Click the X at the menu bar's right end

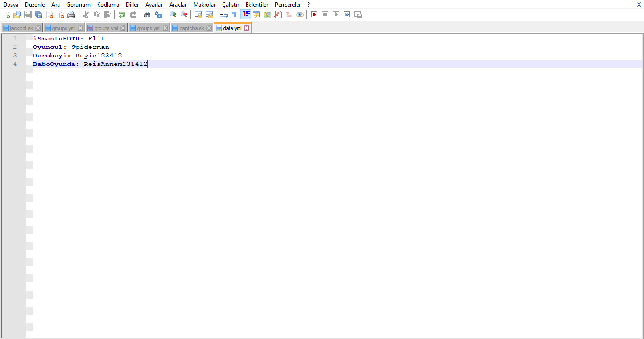point(639,5)
